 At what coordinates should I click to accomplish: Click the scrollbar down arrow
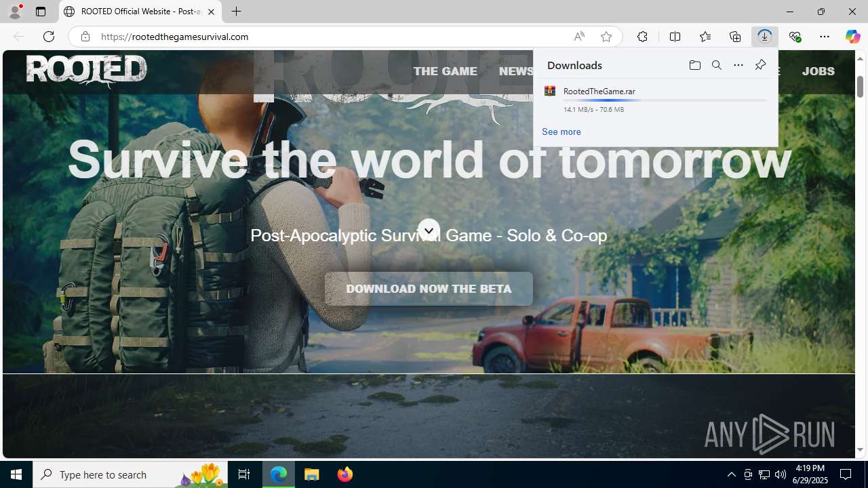click(860, 450)
